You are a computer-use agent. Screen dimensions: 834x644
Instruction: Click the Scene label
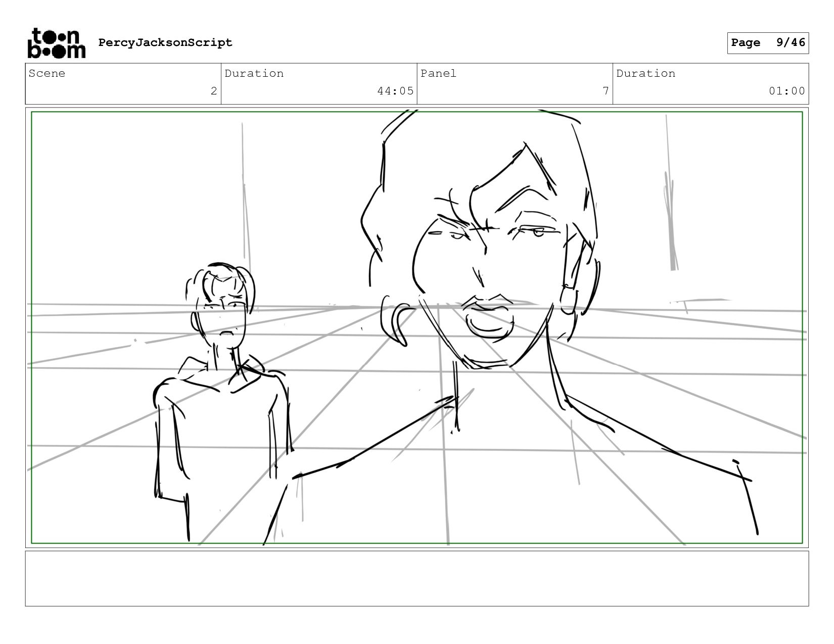(47, 73)
